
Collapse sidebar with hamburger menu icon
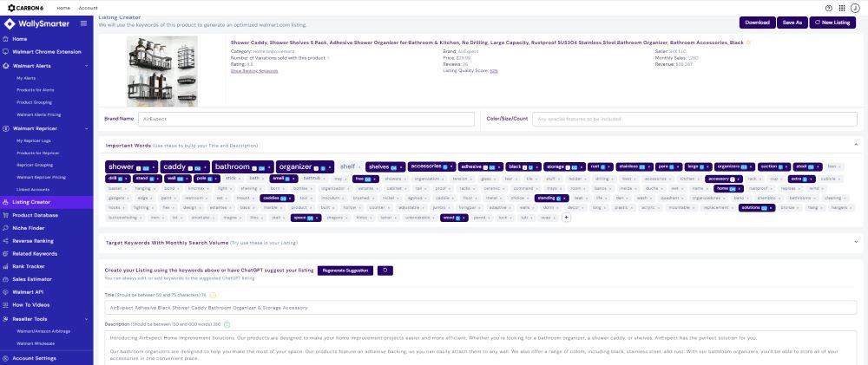tap(83, 23)
